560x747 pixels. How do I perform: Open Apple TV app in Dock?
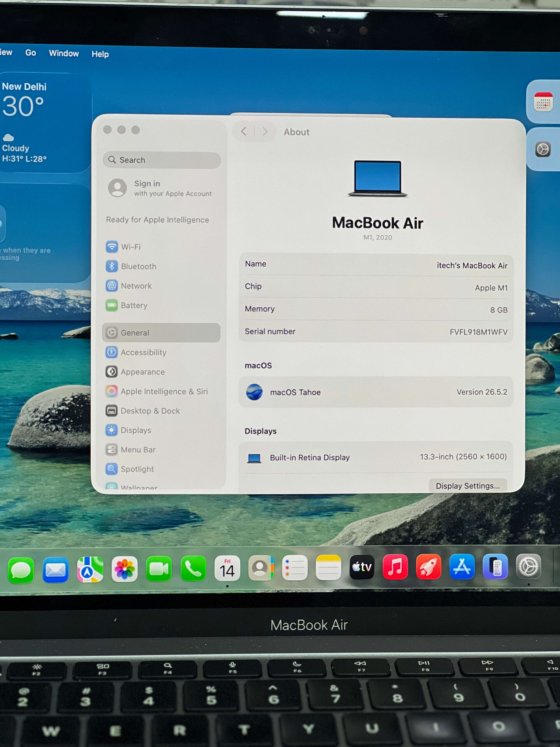[362, 567]
